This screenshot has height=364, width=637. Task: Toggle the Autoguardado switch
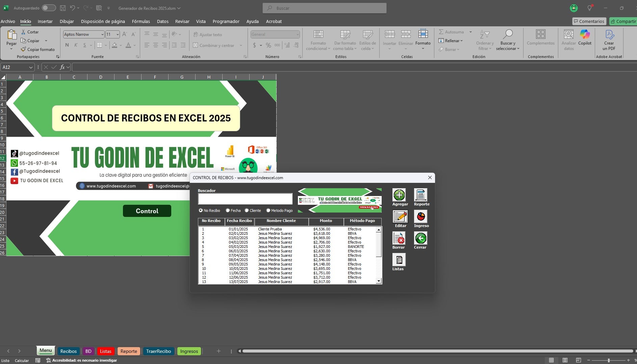[49, 8]
